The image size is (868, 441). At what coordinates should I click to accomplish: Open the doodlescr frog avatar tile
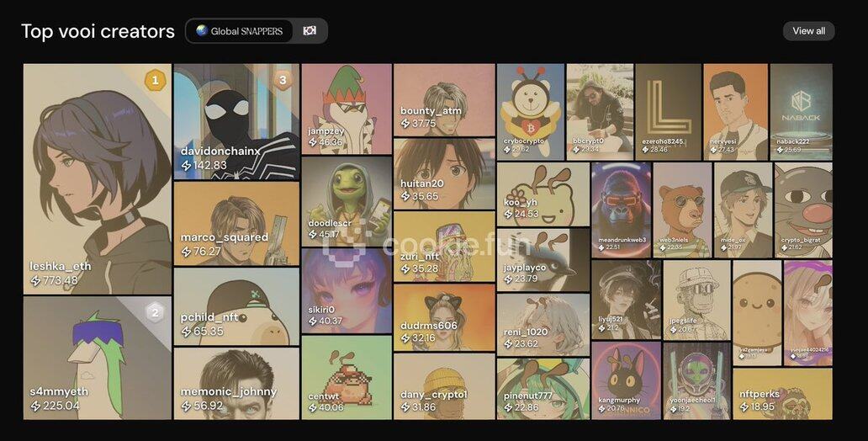(347, 201)
